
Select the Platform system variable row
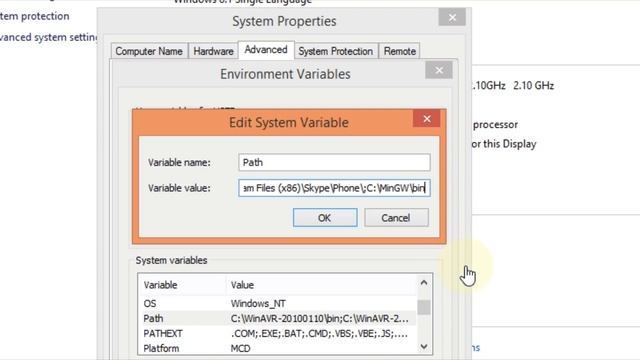pos(278,349)
